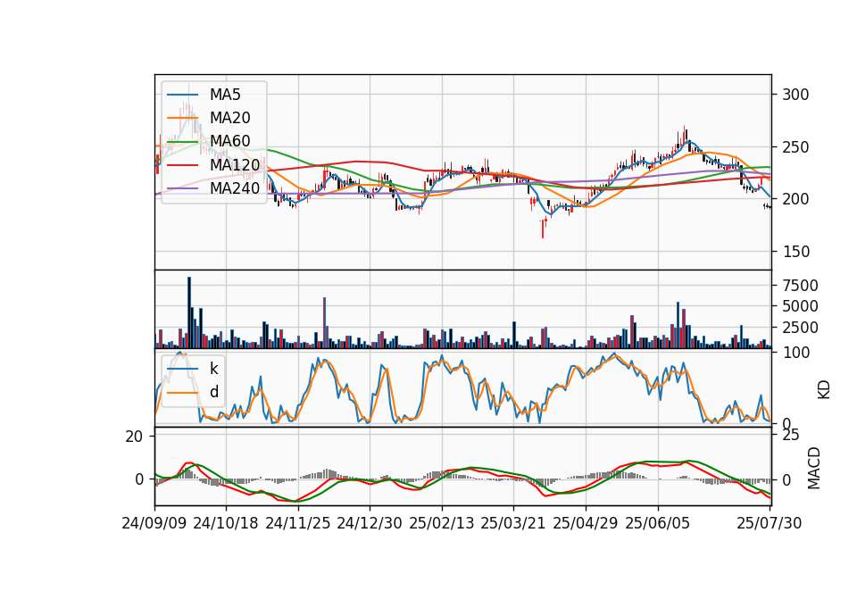Click the 24/09/09 date label
The width and height of the screenshot is (857, 616).
pyautogui.click(x=154, y=523)
